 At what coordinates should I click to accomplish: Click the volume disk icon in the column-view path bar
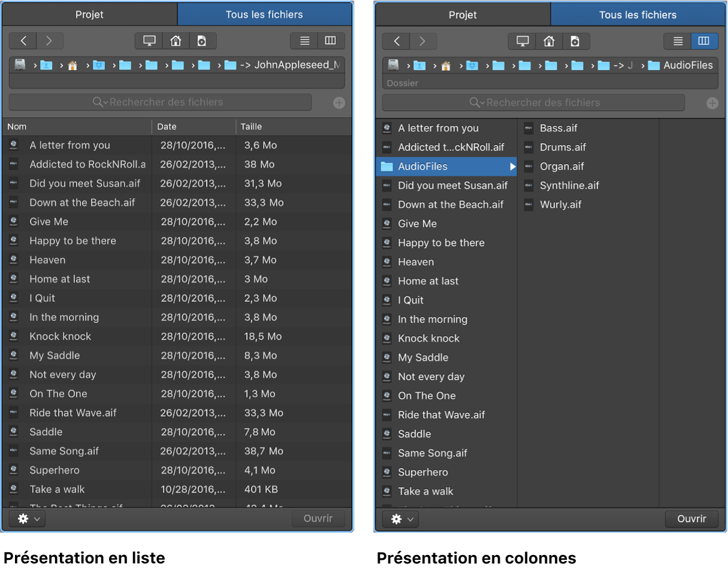pyautogui.click(x=393, y=65)
